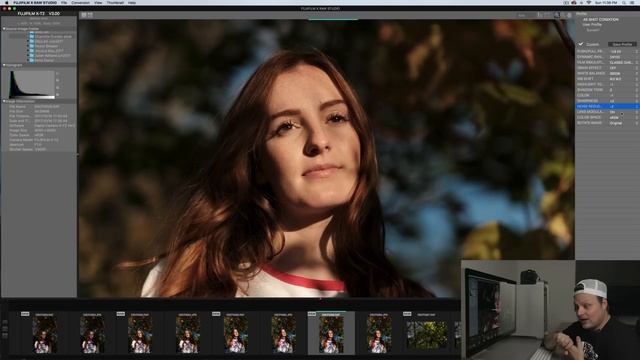Select the Highlight Tone setting row
This screenshot has height=360, width=640.
(x=607, y=84)
